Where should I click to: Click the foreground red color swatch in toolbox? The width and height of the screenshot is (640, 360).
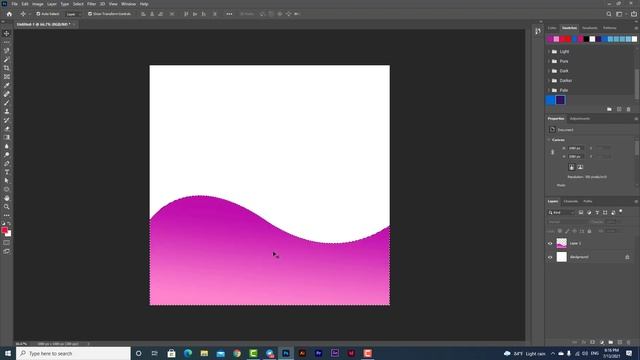(4, 230)
